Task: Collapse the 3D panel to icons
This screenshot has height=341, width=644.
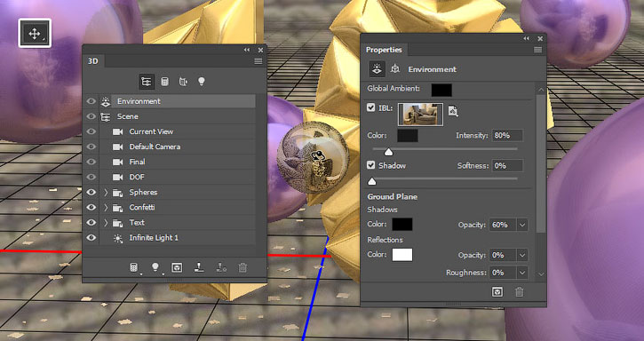Action: (x=246, y=50)
